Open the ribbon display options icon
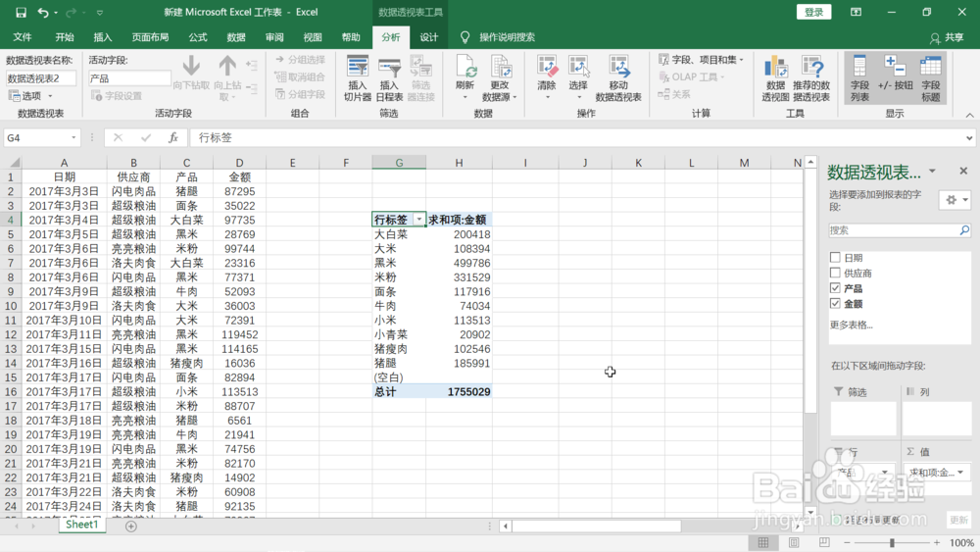The width and height of the screenshot is (980, 552). pyautogui.click(x=856, y=12)
